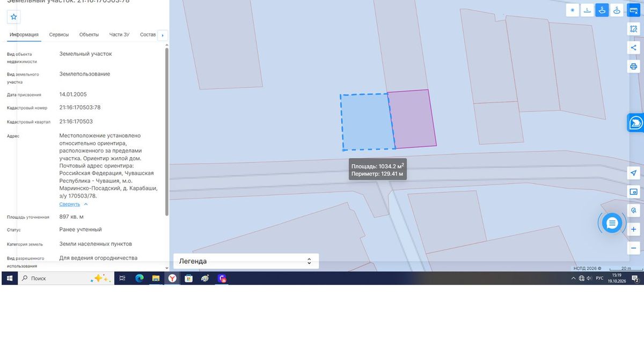The height and width of the screenshot is (362, 644).
Task: Open Task View on the taskbar
Action: pos(122,278)
